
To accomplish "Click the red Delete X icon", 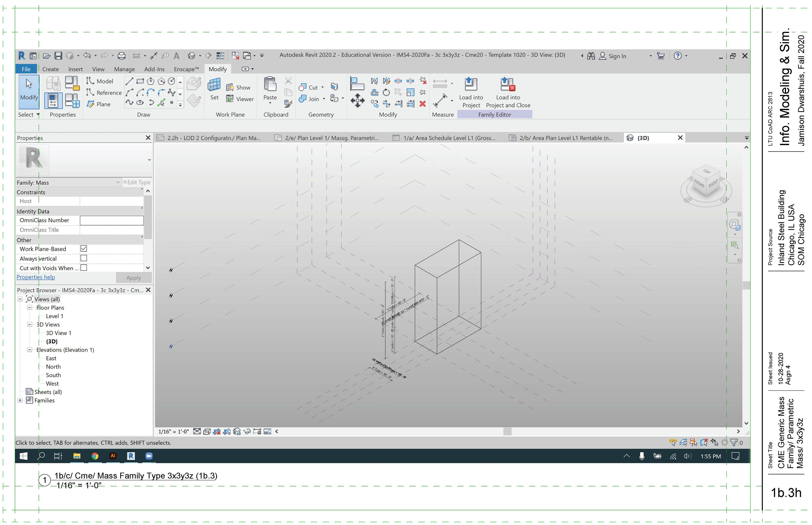I will pyautogui.click(x=422, y=104).
